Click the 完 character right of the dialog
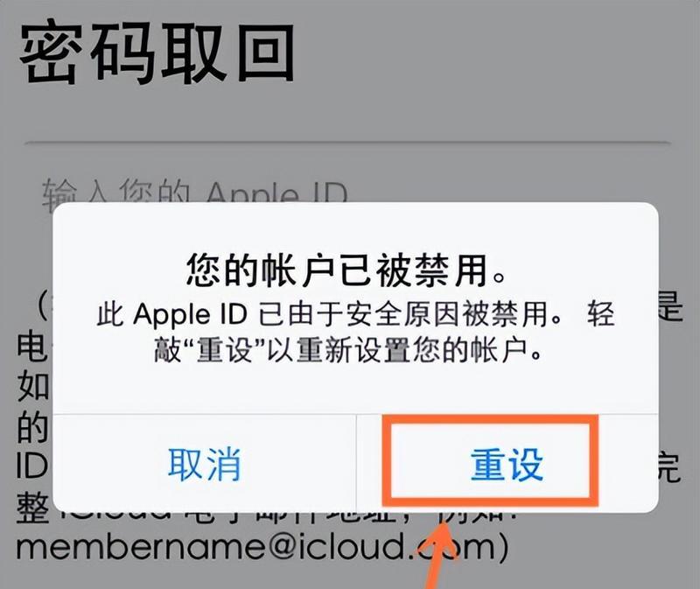Screen dimensions: 700x589 (669, 467)
